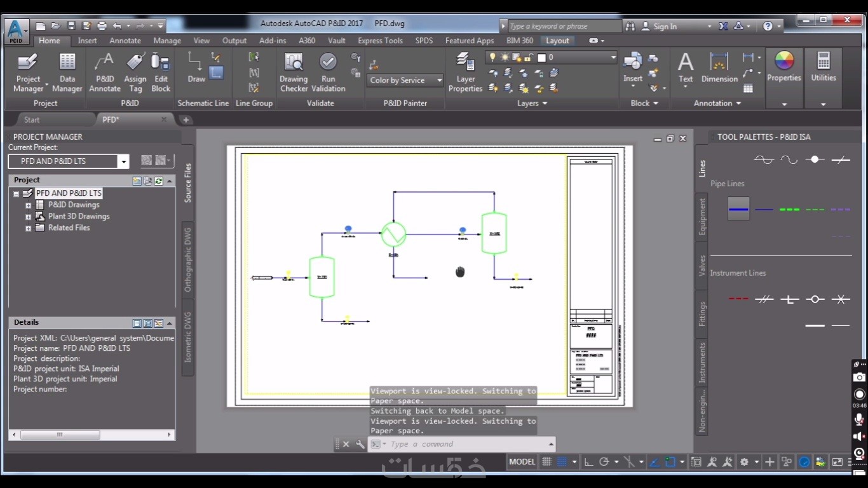
Task: Close the command line with X
Action: (346, 444)
